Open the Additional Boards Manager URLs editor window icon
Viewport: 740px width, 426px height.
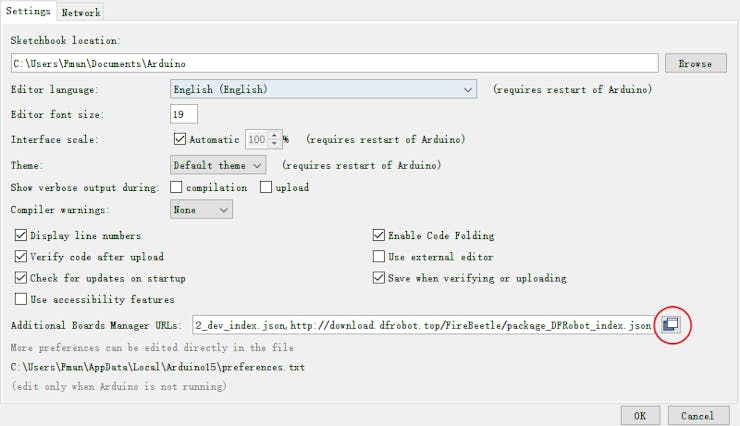(671, 325)
